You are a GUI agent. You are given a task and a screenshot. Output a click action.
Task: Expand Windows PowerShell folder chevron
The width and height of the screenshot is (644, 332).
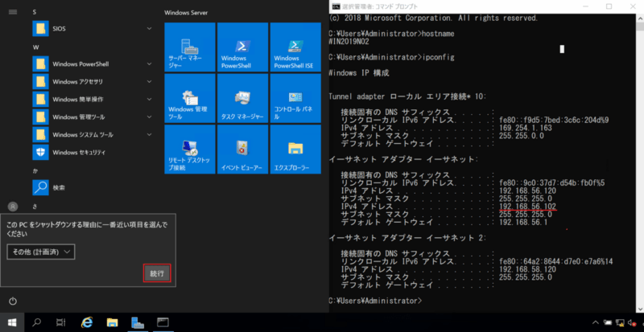pos(150,64)
